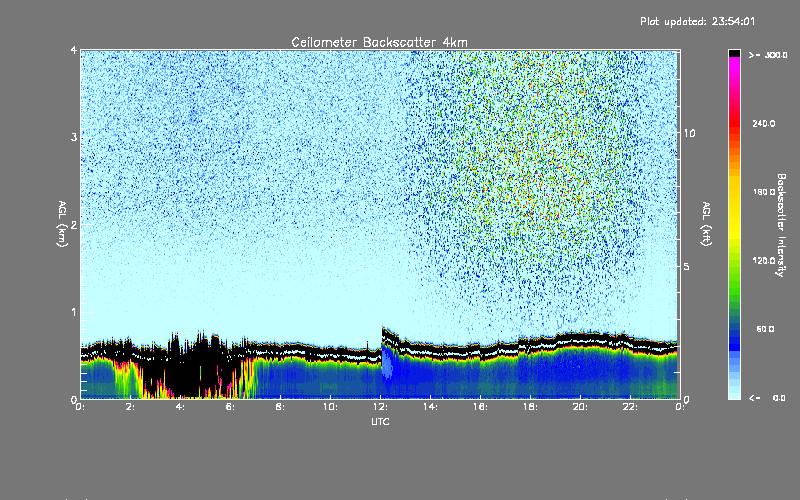800x500 pixels.
Task: Click the '22:' UTC tick label
Action: point(631,407)
